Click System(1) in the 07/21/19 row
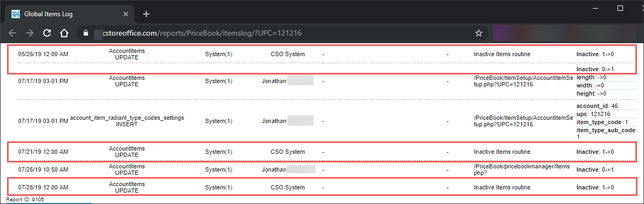This screenshot has width=644, height=204. point(219,152)
